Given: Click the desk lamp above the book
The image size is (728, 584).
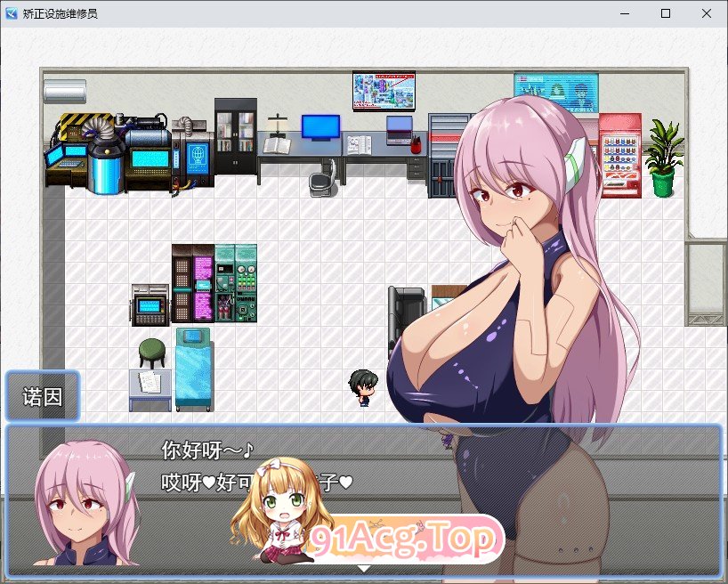Looking at the screenshot, I should (x=278, y=125).
